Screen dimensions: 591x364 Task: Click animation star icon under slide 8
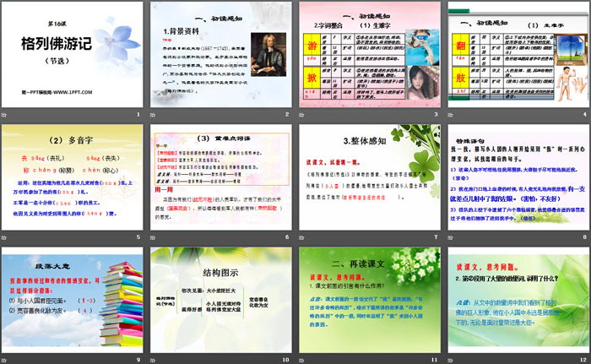[x=451, y=237]
